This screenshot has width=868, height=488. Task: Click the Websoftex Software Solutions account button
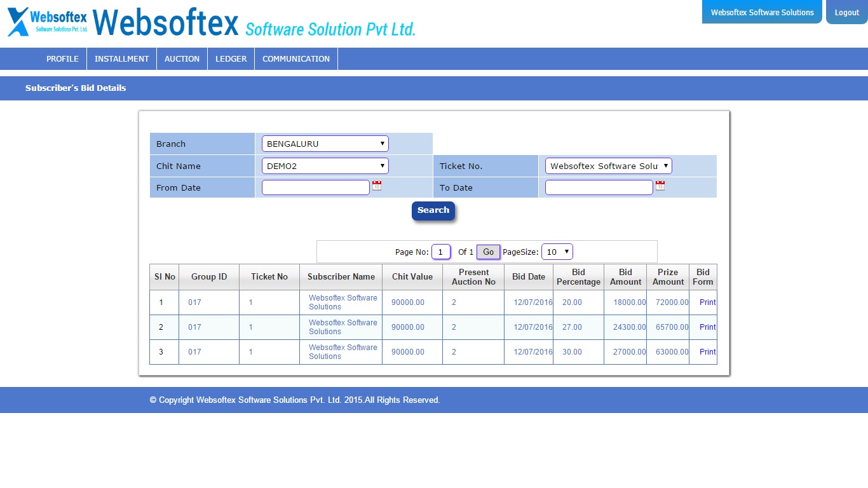[x=762, y=12]
